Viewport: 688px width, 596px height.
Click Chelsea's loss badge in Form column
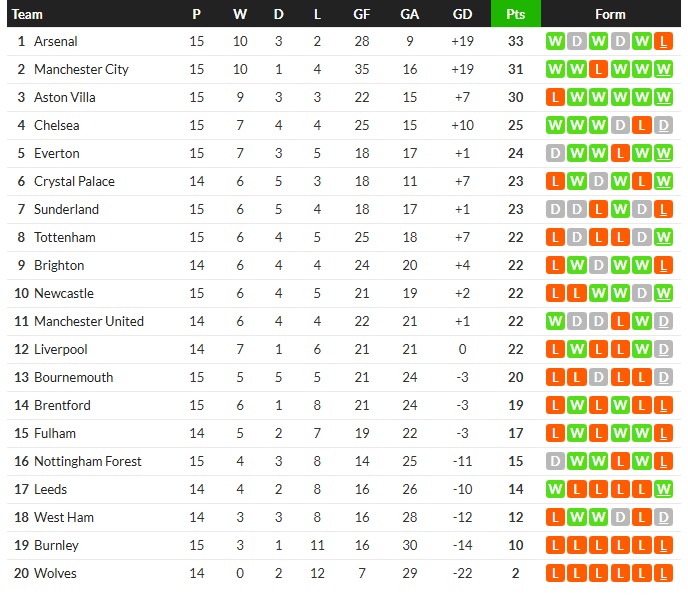click(x=642, y=126)
